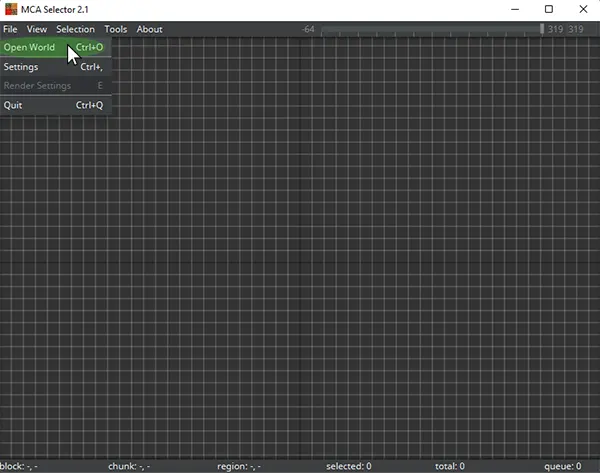Expand the About menu
Screen dimensions: 600x473
pos(149,29)
